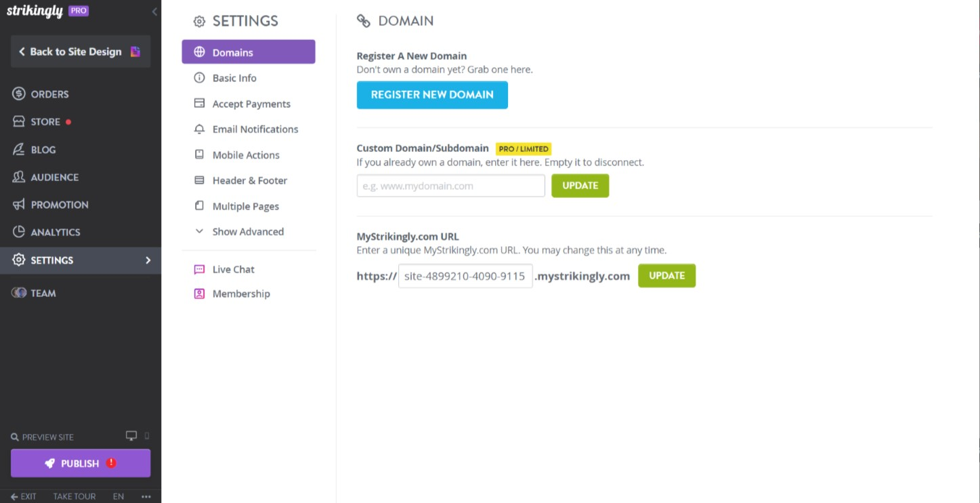Screen dimensions: 980x503
Task: Open the Email Notifications settings
Action: (255, 129)
